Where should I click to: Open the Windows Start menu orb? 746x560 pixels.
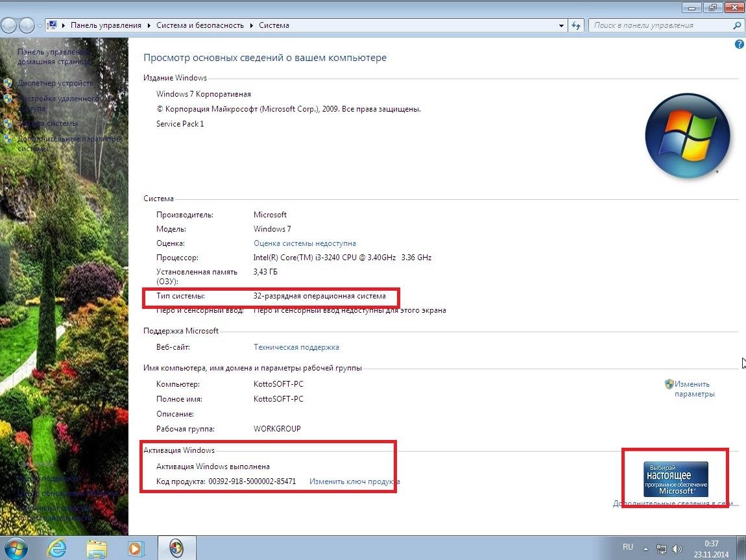click(15, 548)
